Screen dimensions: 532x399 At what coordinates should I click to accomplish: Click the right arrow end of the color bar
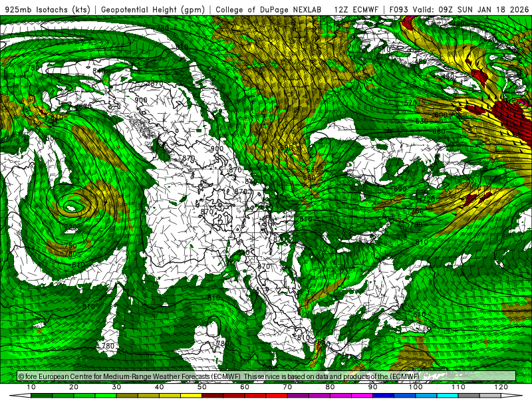[512, 396]
